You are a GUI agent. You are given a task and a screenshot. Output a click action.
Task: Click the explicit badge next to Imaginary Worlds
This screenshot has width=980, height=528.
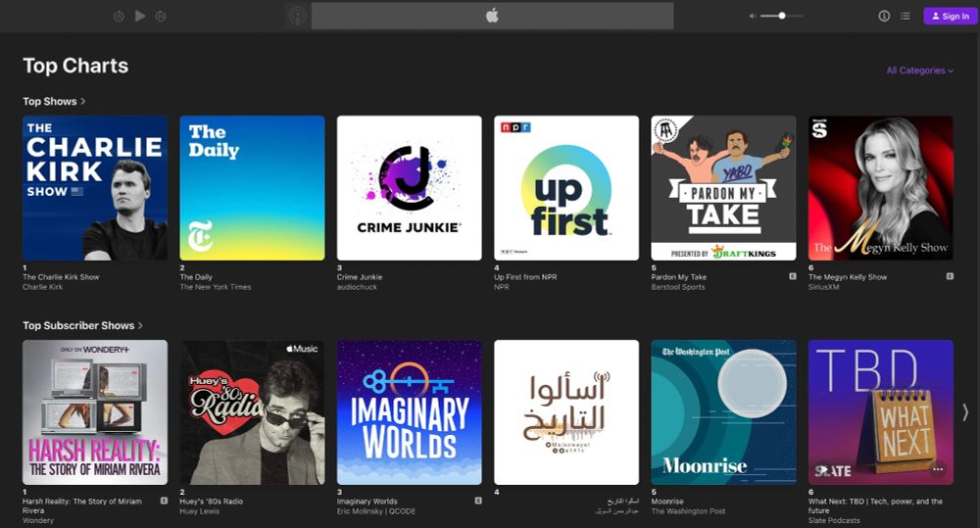pos(478,501)
